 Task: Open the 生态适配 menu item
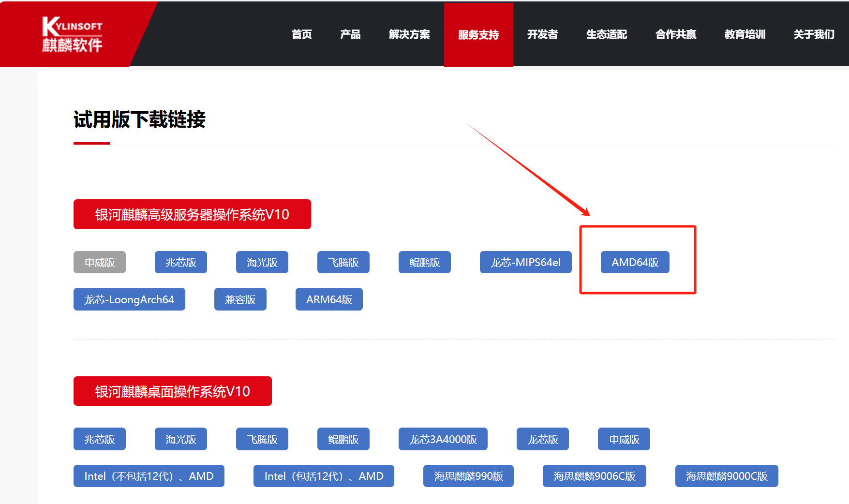pos(607,34)
